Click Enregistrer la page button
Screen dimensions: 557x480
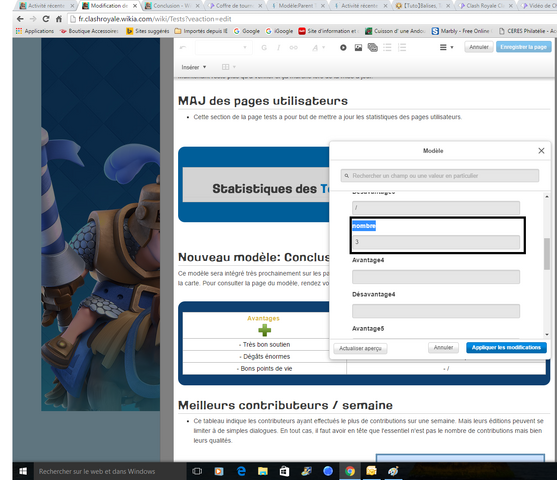(x=524, y=47)
